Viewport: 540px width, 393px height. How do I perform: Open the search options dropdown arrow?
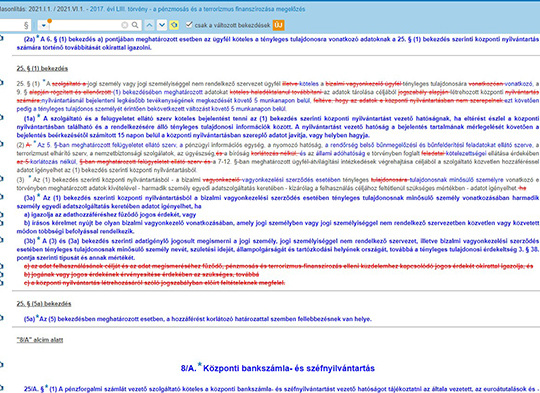pos(43,25)
